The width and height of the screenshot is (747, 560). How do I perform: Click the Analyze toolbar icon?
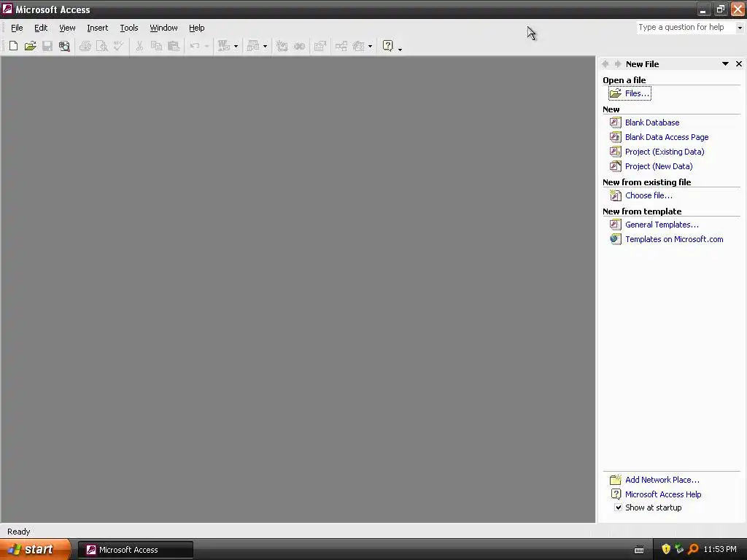pos(253,46)
